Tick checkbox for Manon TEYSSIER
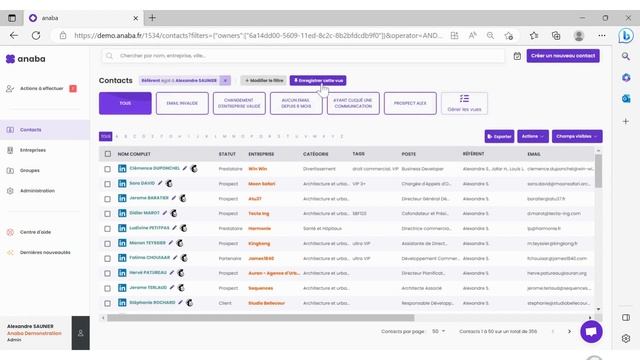 point(107,244)
